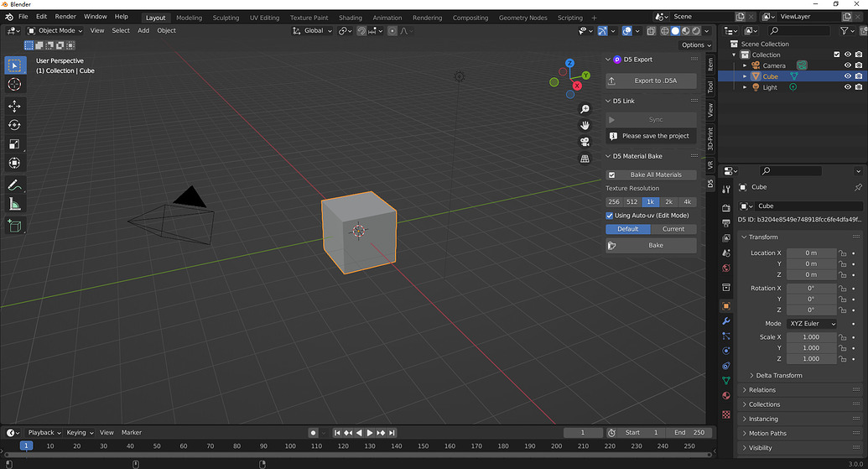Viewport: 868px width, 469px height.
Task: Activate the Scale tool
Action: point(14,144)
